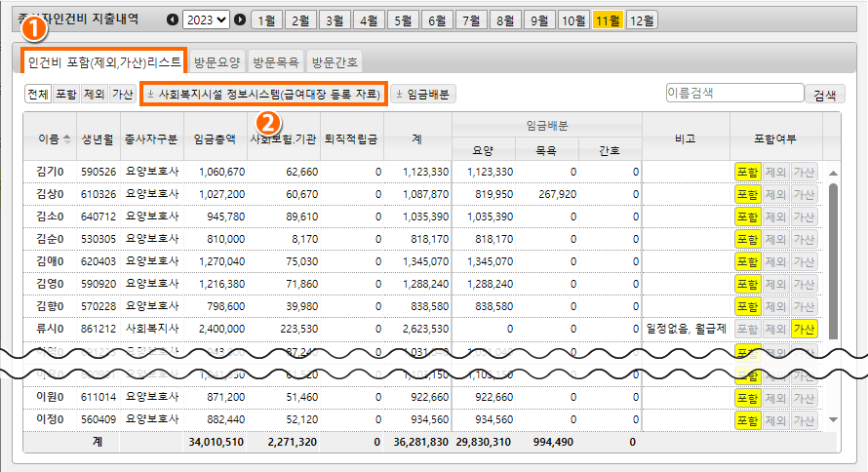This screenshot has height=472, width=868.
Task: Select 가산 toggle for 김상0 row
Action: point(804,194)
